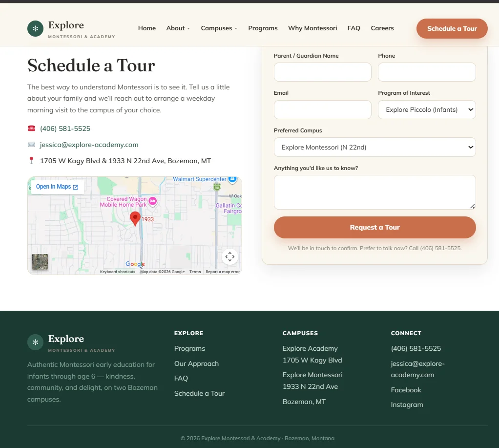Click the red map marker labeled 1933
The height and width of the screenshot is (448, 499).
pos(135,218)
